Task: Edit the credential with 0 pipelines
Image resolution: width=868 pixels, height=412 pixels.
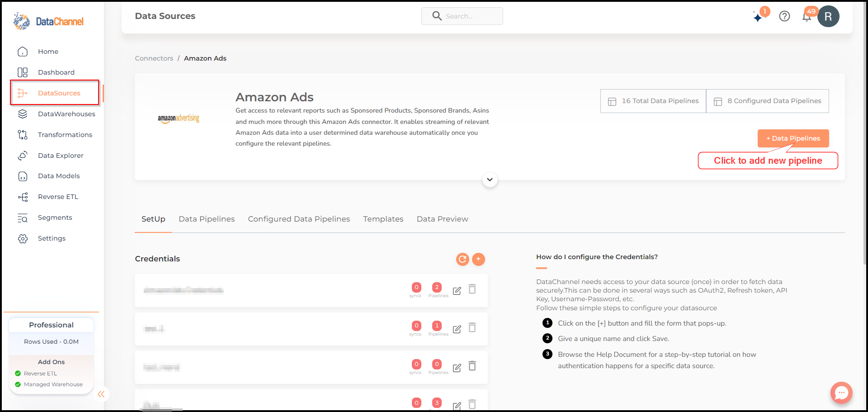Action: click(x=457, y=368)
